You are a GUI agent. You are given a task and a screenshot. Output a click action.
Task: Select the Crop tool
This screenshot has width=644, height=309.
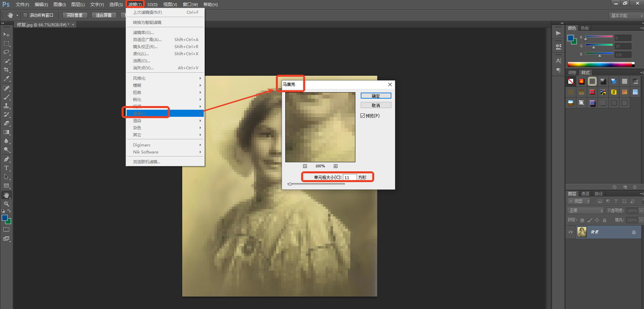pos(7,70)
